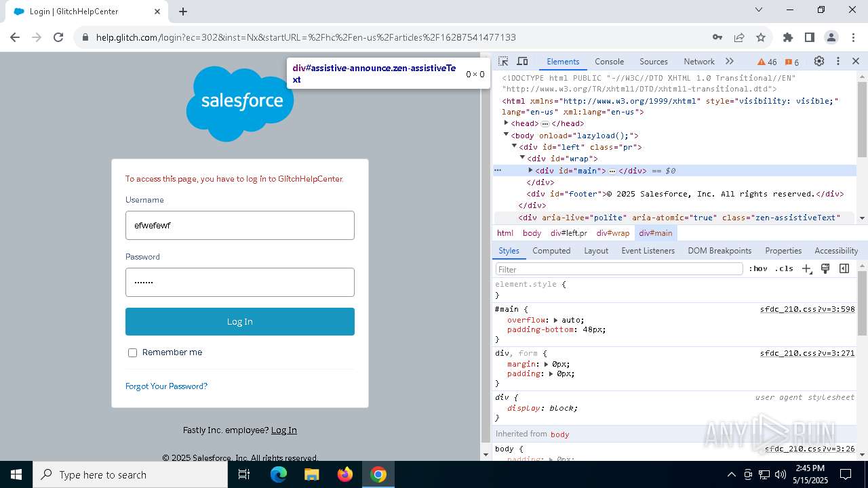This screenshot has height=488, width=868.
Task: Toggle the .cls class editor
Action: coord(784,269)
